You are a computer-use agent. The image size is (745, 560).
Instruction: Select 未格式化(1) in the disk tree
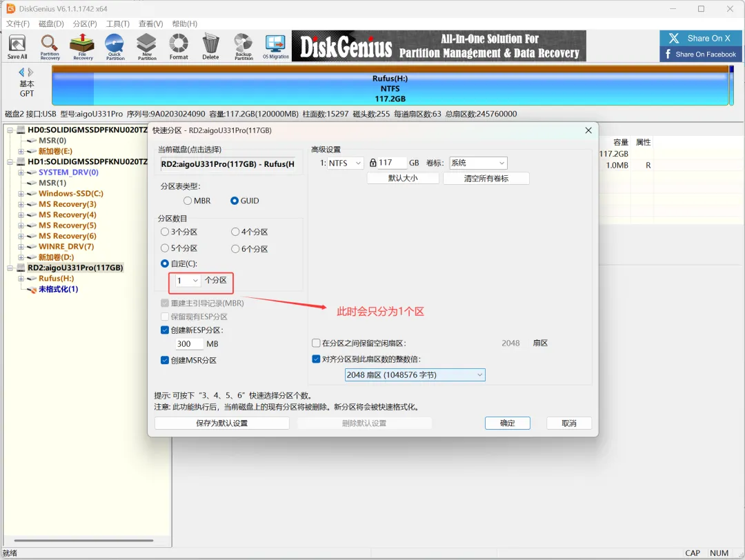[x=59, y=289]
